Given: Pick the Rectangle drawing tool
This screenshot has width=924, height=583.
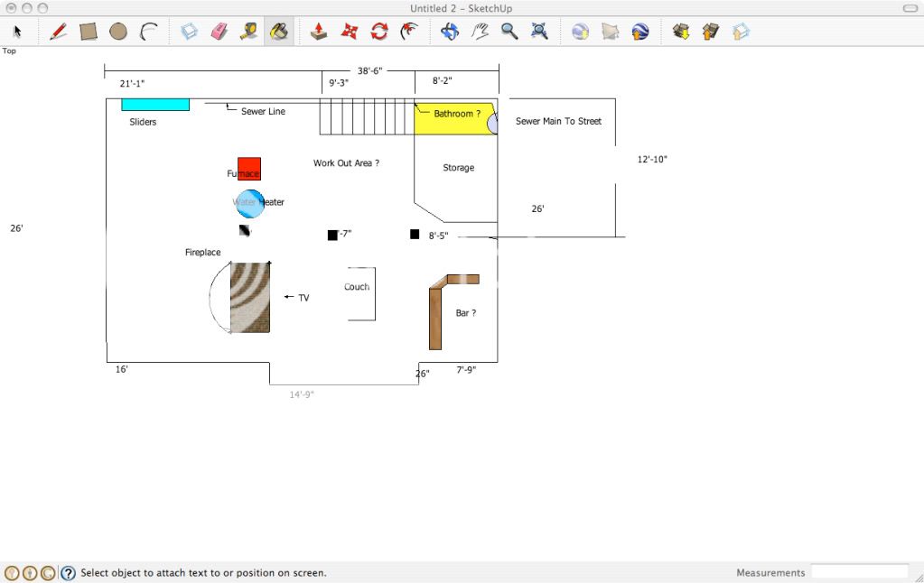Looking at the screenshot, I should tap(88, 32).
